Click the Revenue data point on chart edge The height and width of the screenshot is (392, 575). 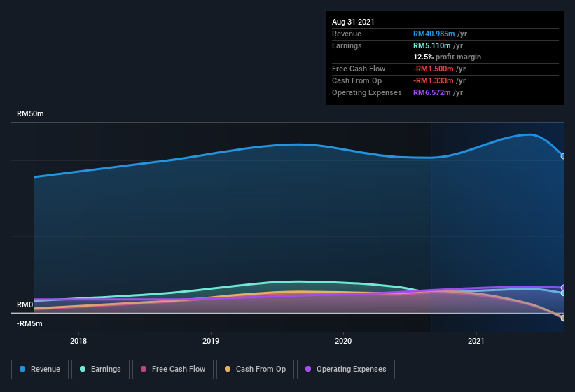click(563, 156)
